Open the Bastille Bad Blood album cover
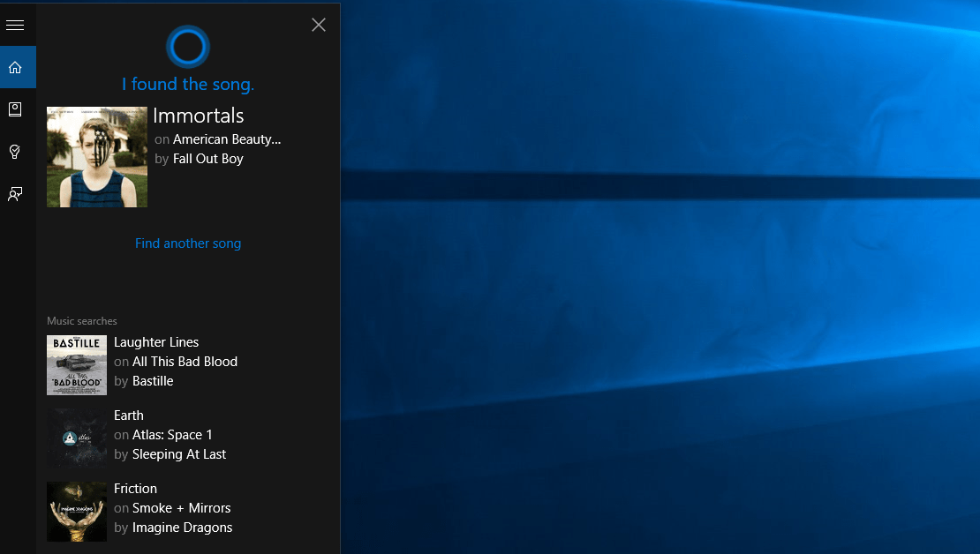This screenshot has height=554, width=980. 77,364
